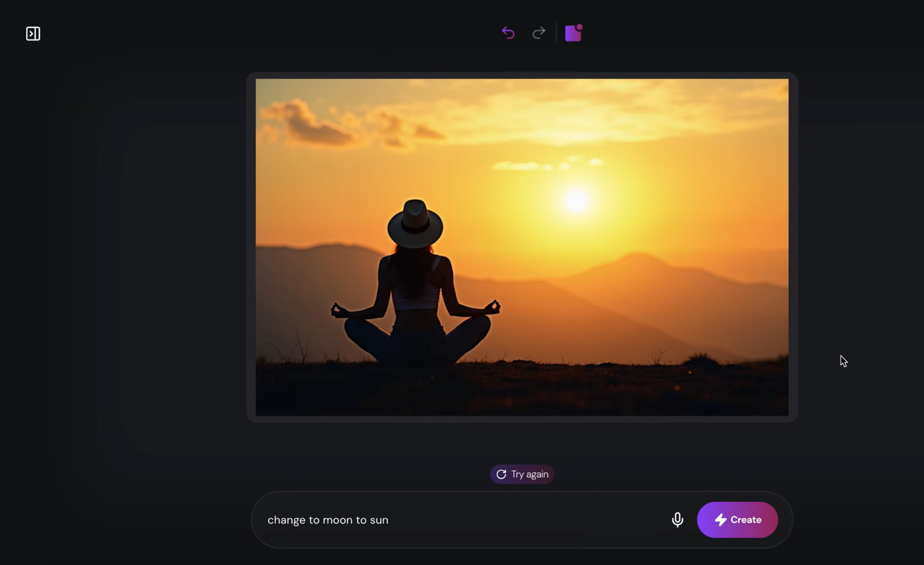924x565 pixels.
Task: Check the notification dot on the app icon
Action: coord(579,27)
